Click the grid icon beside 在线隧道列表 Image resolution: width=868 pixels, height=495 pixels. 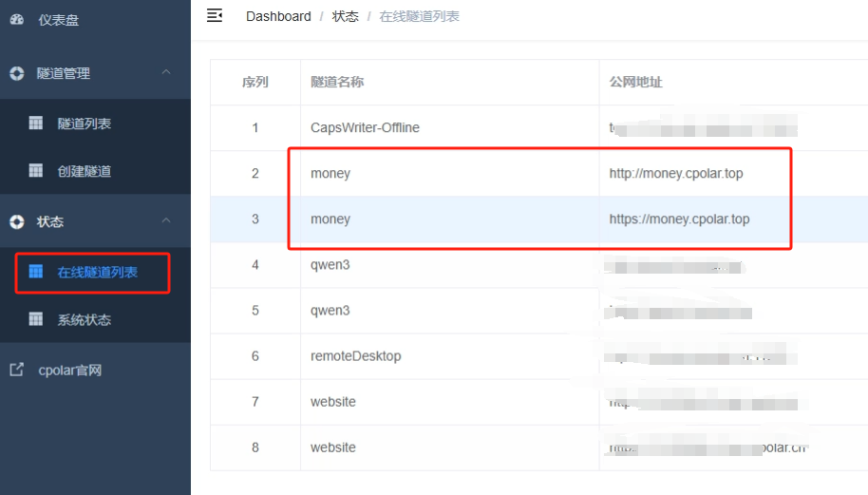tap(36, 272)
